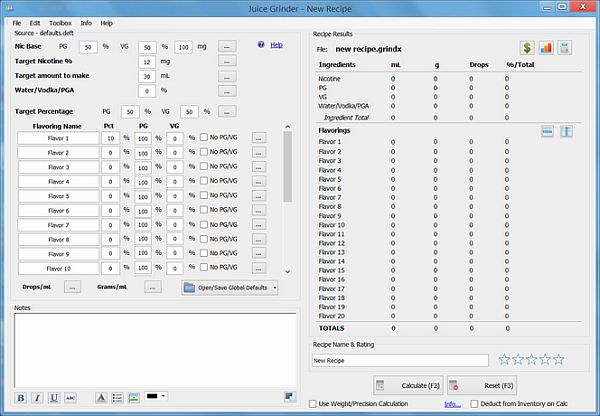Expand Open/Save Global Defaults dropdown arrow
Viewport: 600px width, 416px height.
(x=275, y=288)
